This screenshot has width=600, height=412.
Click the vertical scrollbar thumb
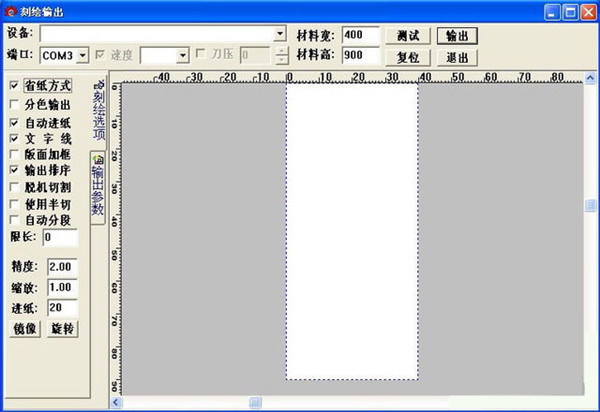pos(590,205)
